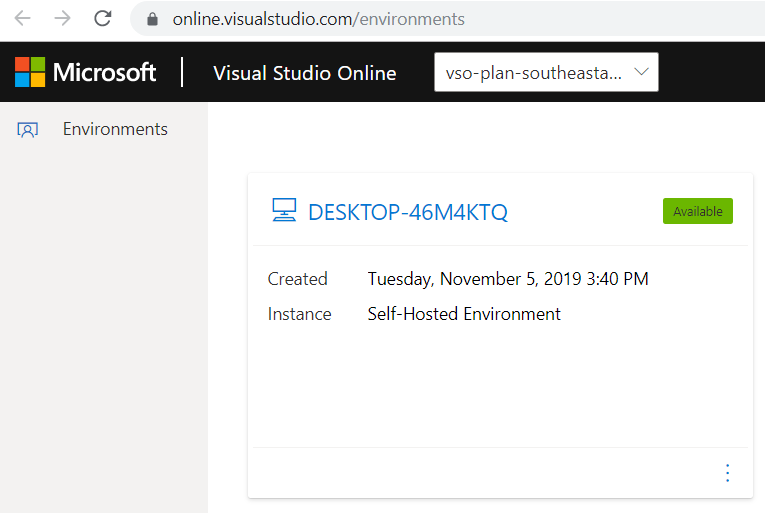Viewport: 765px width, 513px height.
Task: Click the padlock site security icon
Action: tap(152, 19)
